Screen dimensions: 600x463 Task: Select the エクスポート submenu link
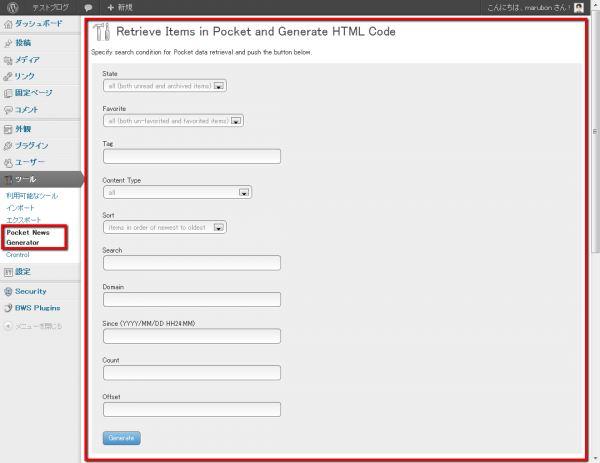23,220
